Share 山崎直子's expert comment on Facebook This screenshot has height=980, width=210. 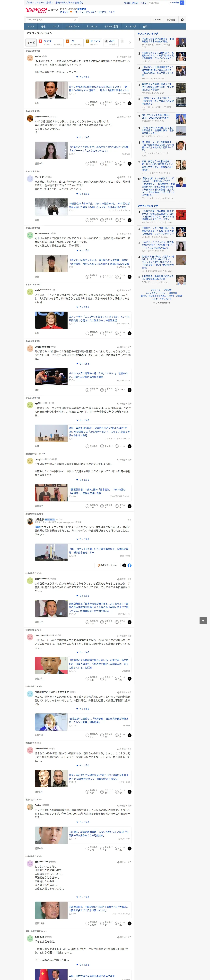(130, 565)
